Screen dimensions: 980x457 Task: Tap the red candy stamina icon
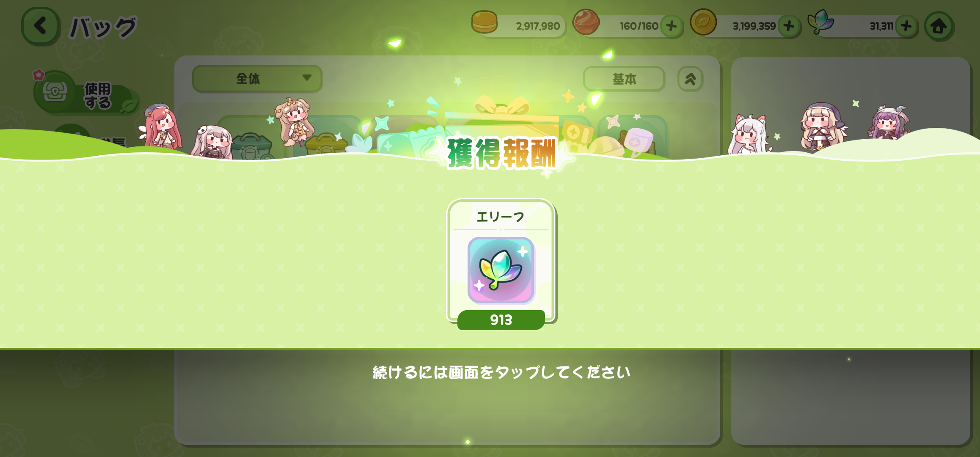586,22
